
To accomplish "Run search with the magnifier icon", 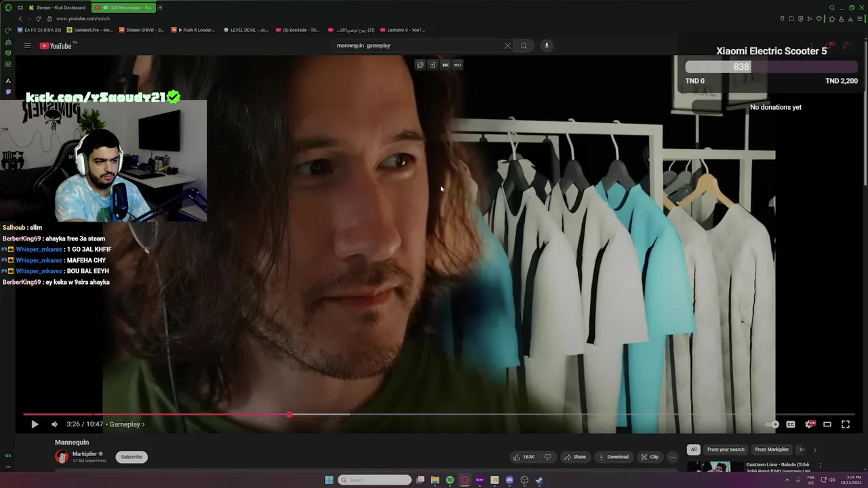I will tap(524, 45).
